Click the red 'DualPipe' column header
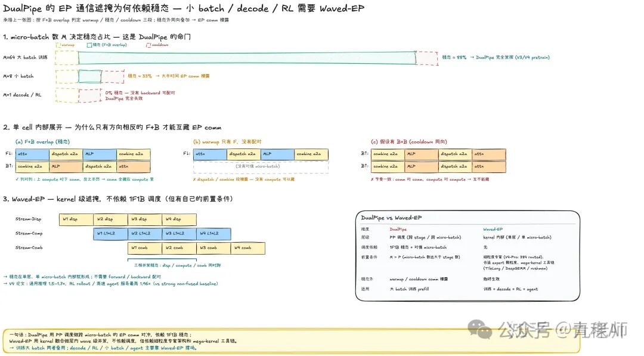The image size is (644, 356). tap(398, 229)
